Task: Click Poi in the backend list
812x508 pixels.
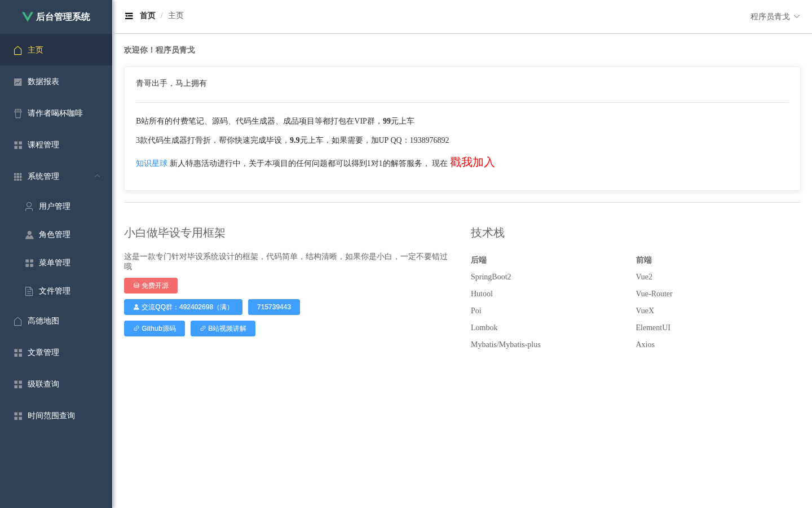Action: [x=476, y=310]
